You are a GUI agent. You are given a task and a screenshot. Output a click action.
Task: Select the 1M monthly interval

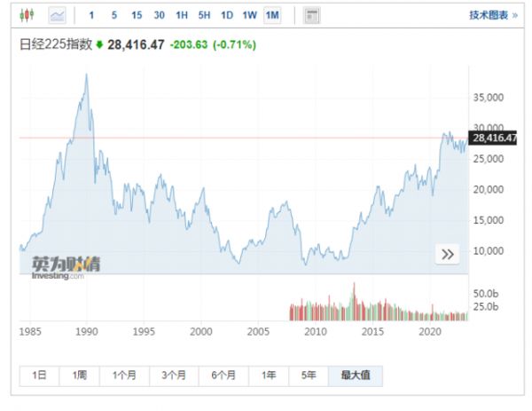coord(272,15)
